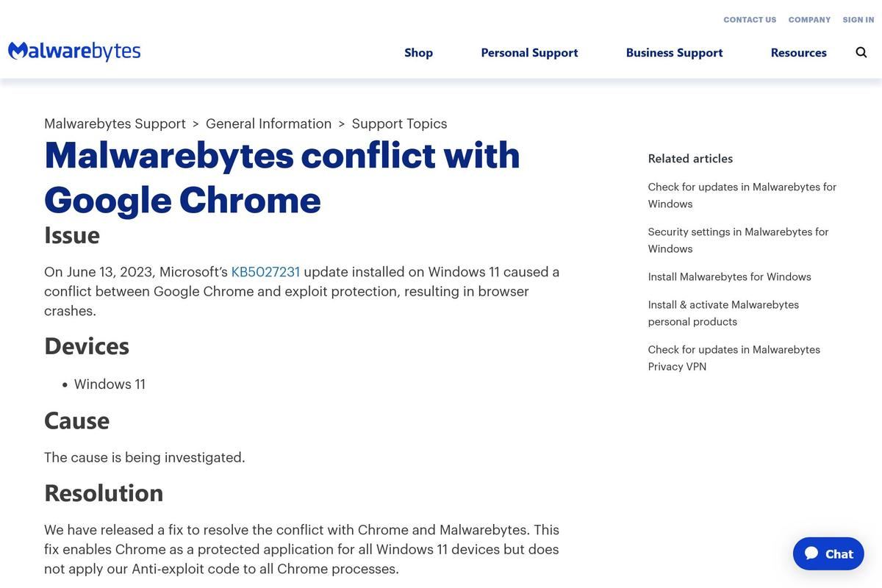Click the Cause section heading
This screenshot has height=588, width=882.
coord(77,420)
